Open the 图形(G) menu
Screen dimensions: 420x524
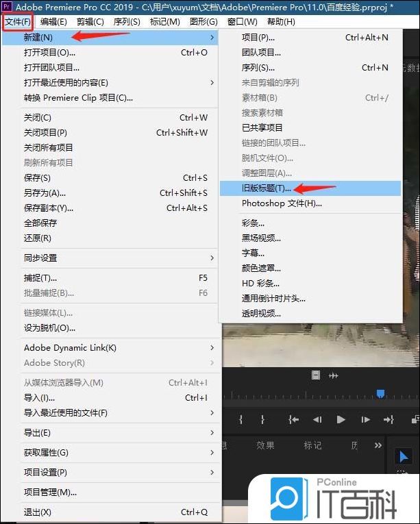coord(203,22)
